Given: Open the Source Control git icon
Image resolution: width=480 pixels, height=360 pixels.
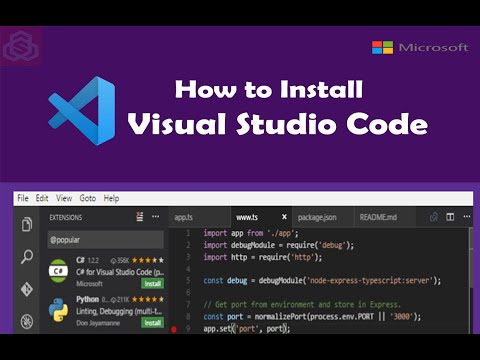Looking at the screenshot, I should click(27, 289).
